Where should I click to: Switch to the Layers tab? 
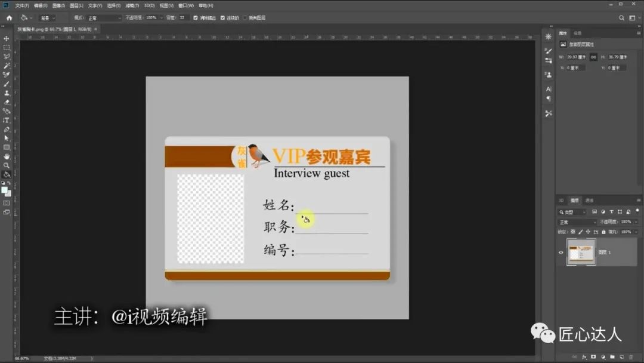click(x=575, y=200)
